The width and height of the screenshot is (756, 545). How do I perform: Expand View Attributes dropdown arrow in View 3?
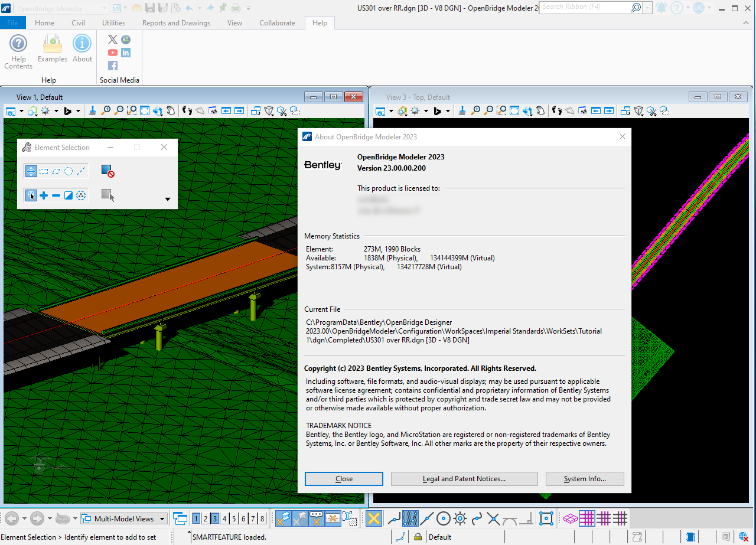[x=392, y=110]
